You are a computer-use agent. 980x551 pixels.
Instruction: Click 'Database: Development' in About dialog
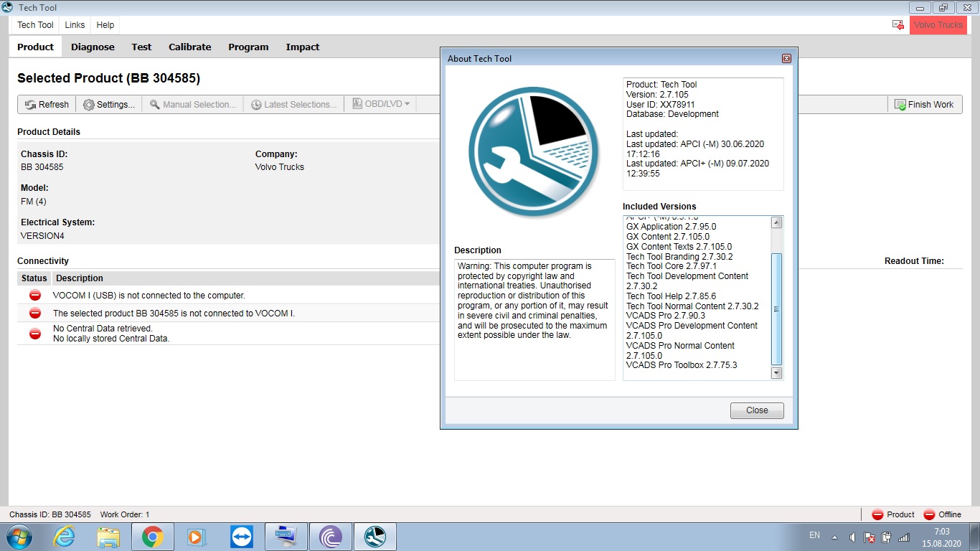(672, 114)
